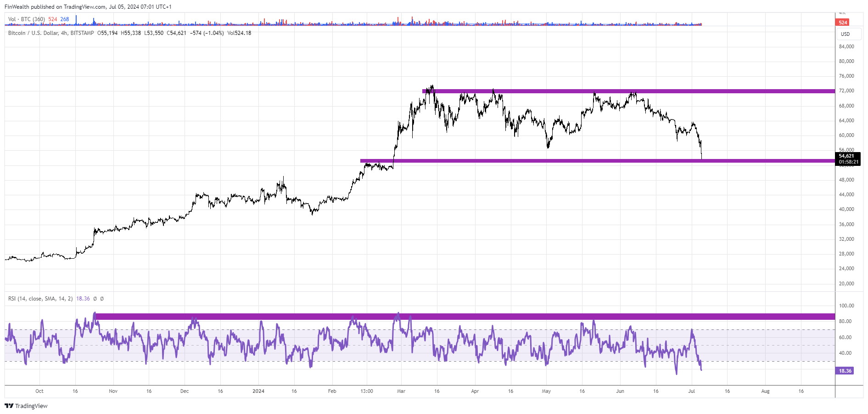Click the May label on time axis
The width and height of the screenshot is (868, 414).
point(546,391)
